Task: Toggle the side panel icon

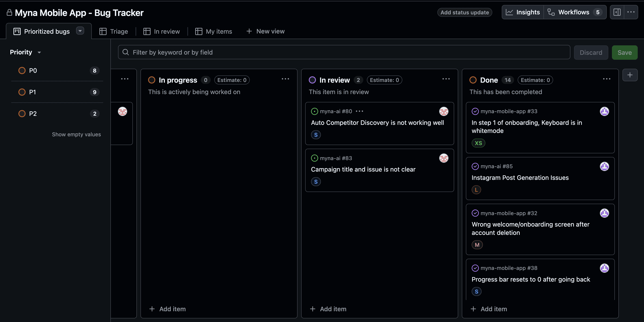Action: point(617,12)
